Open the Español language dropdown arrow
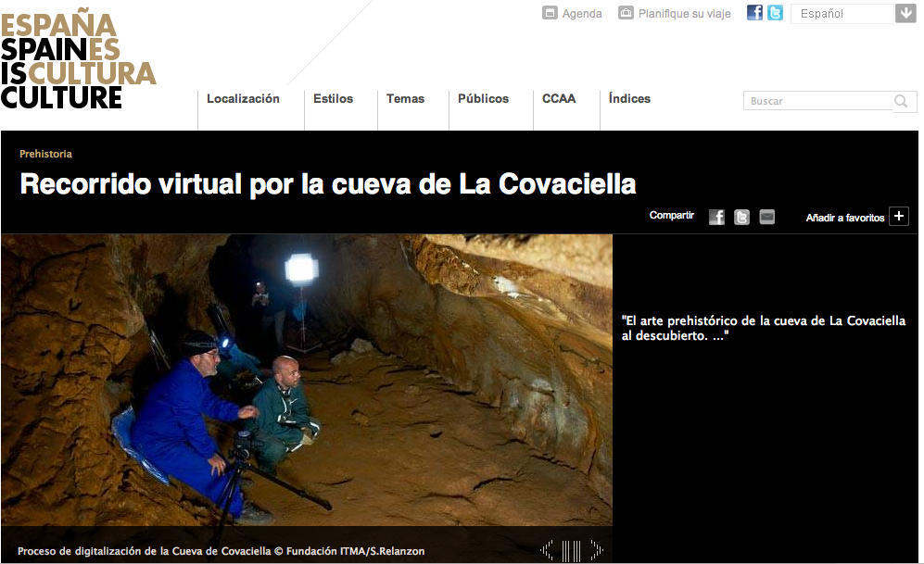This screenshot has height=564, width=924. point(905,13)
